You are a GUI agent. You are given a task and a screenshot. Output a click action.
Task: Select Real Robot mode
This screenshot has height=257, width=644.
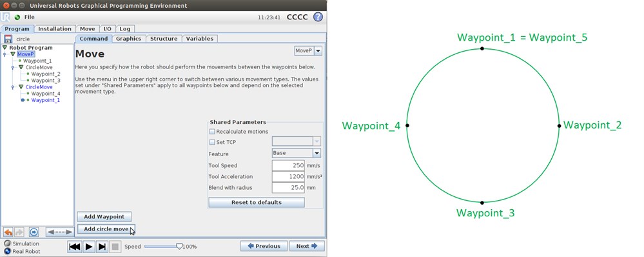[7, 251]
